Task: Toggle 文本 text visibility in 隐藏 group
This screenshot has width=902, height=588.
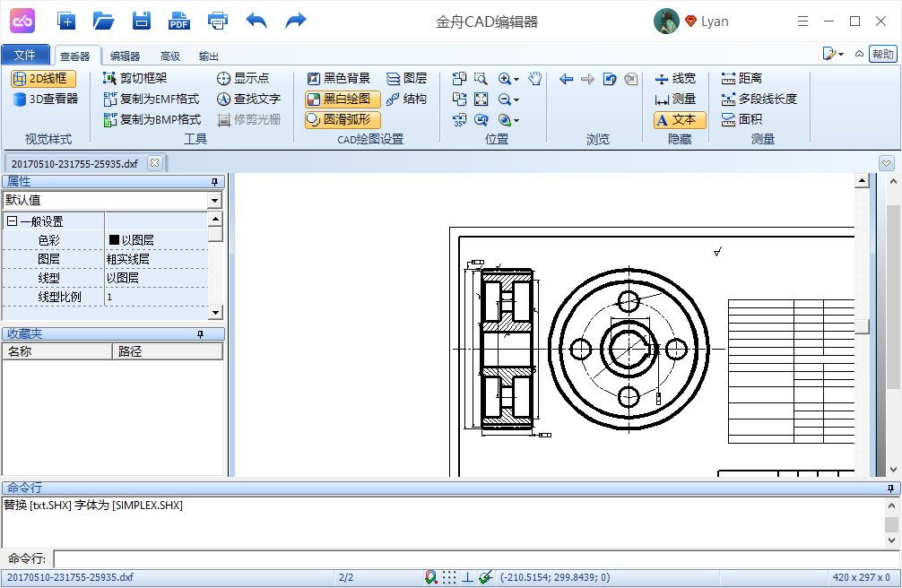Action: pyautogui.click(x=681, y=118)
